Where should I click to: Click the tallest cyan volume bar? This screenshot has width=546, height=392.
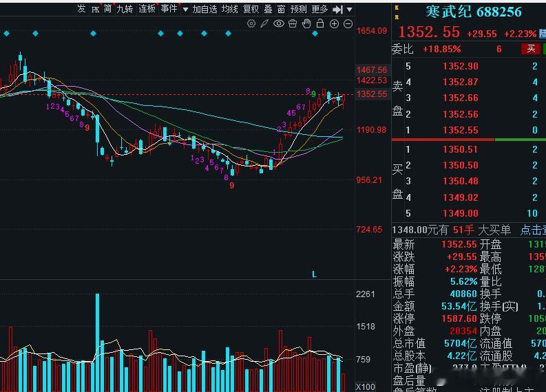[x=97, y=342]
